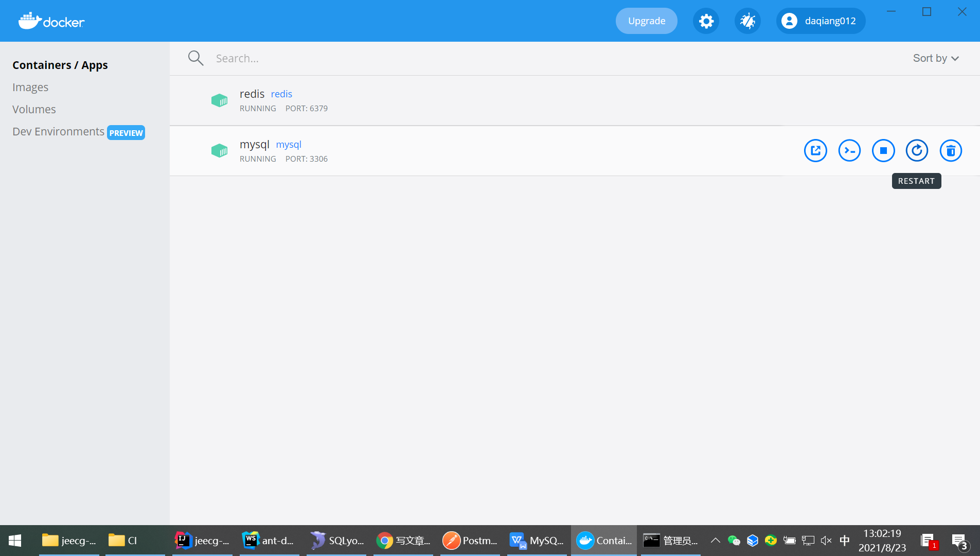Open Windows notification center
Image resolution: width=980 pixels, height=556 pixels.
960,541
